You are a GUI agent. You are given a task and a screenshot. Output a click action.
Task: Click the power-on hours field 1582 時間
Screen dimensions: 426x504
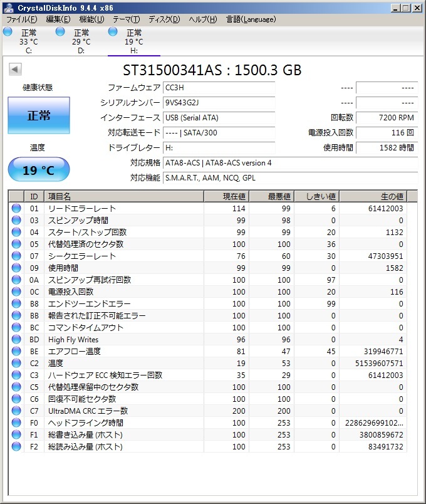(387, 148)
